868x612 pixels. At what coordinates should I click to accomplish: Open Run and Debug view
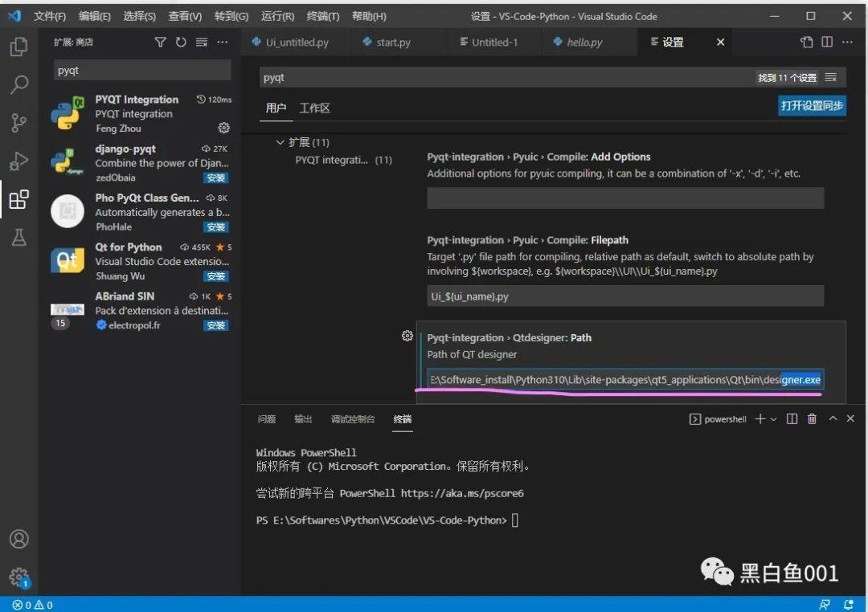click(x=18, y=161)
